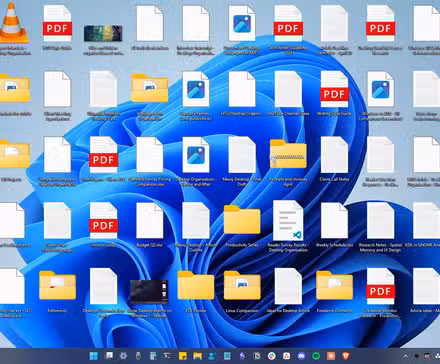Open Sticky Notes from the taskbar
Viewport: 440px width, 364px height.
coord(183,356)
